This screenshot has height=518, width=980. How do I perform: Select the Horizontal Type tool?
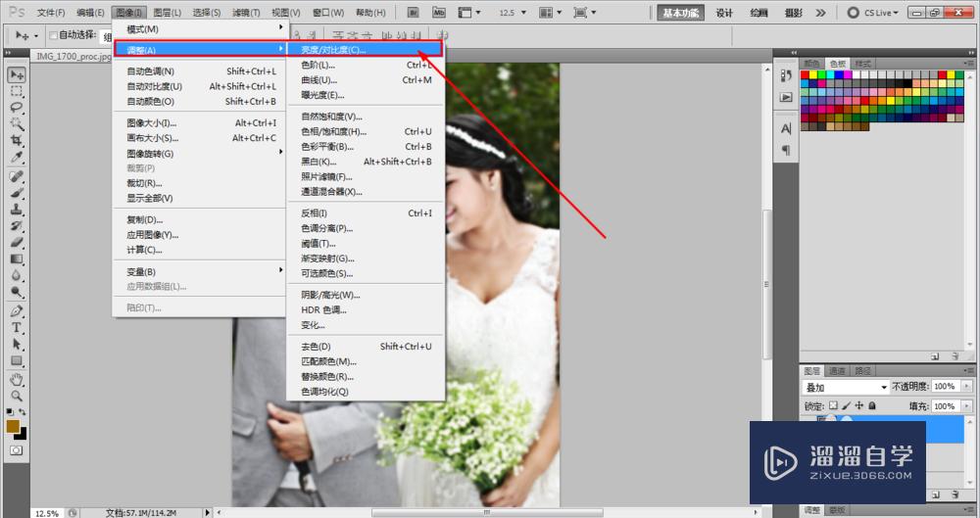pos(17,327)
